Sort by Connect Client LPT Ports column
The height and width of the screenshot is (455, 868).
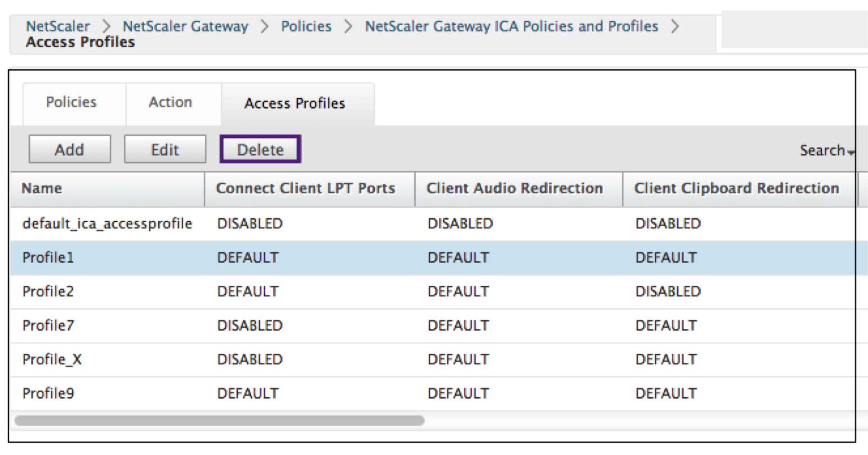click(305, 188)
